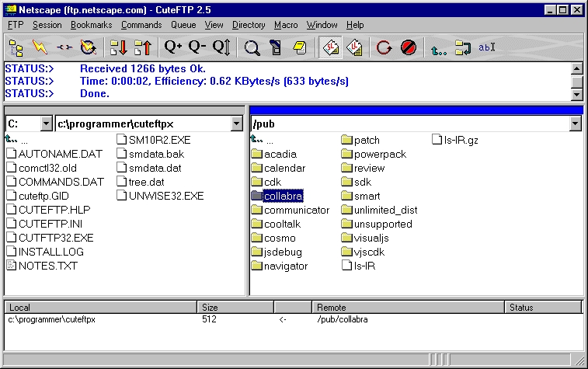
Task: Select NOTES.TXT in the local file list
Action: pyautogui.click(x=42, y=266)
